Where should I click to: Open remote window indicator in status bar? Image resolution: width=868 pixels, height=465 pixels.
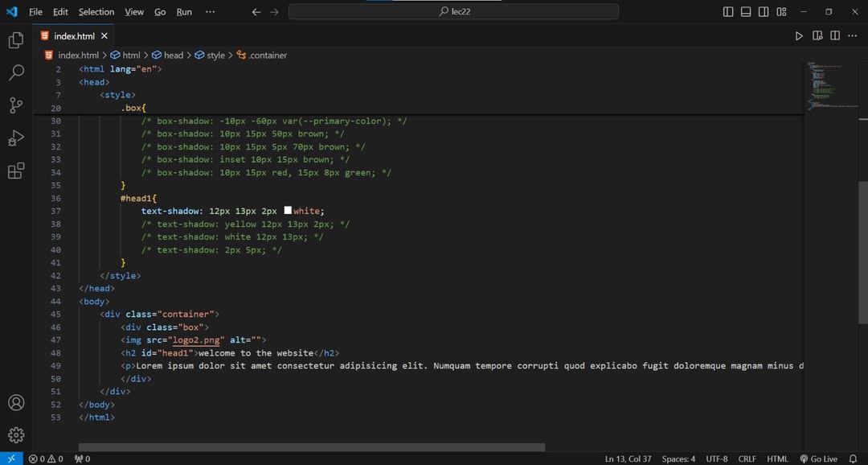(x=11, y=459)
